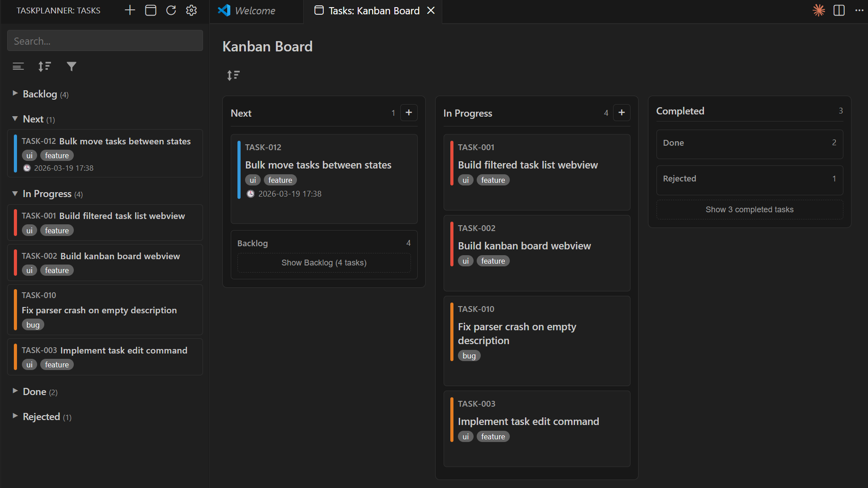Click the ui tag on the board's TASK-002 card

click(466, 261)
